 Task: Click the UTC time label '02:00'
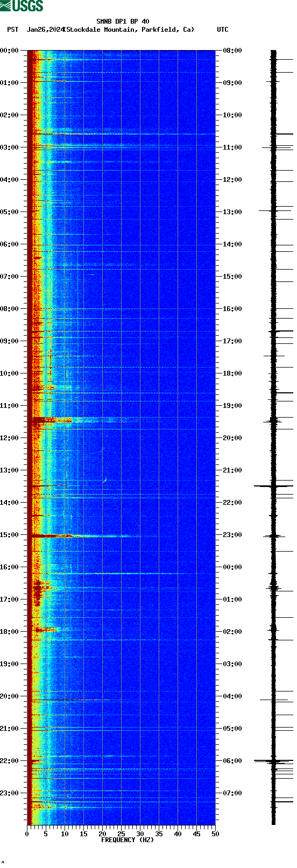tap(232, 632)
